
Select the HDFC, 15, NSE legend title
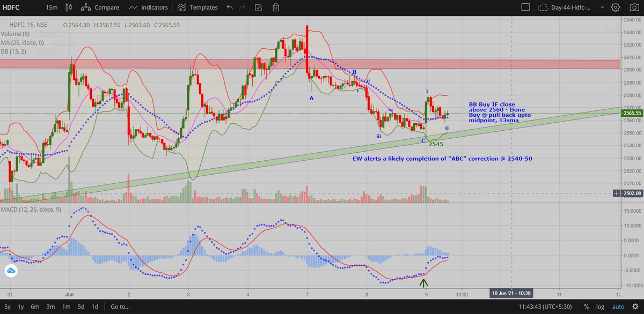pyautogui.click(x=30, y=25)
